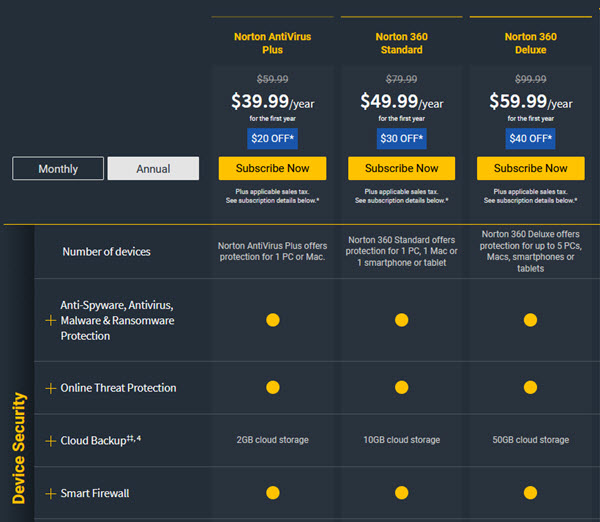The height and width of the screenshot is (522, 600).
Task: Click the Deluxe Online Threat Protection dot
Action: pos(530,387)
